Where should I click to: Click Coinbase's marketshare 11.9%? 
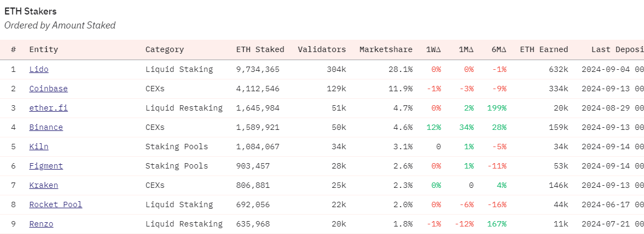401,89
